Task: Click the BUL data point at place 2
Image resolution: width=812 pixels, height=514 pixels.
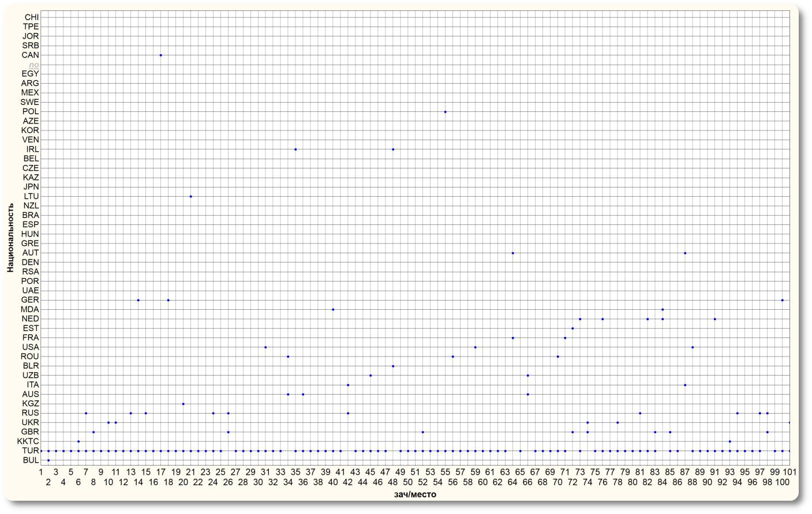Action: coord(48,460)
